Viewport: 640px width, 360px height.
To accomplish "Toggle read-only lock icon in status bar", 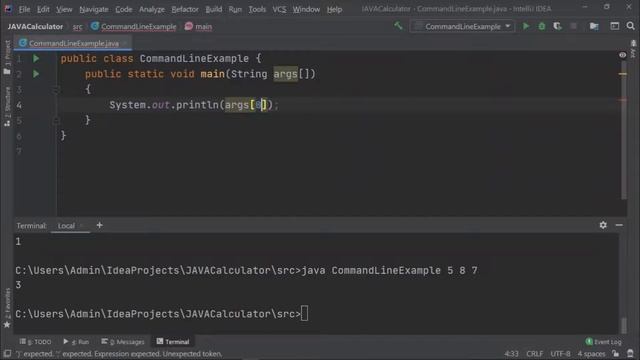I will (x=616, y=354).
